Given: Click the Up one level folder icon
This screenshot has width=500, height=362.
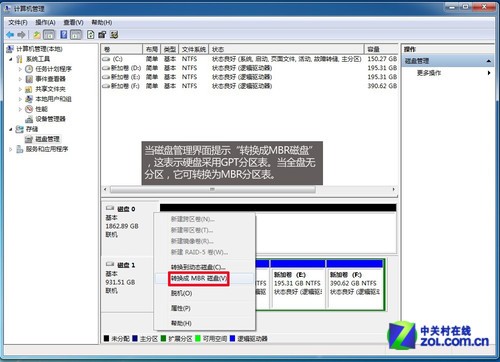Looking at the screenshot, I should 37,34.
